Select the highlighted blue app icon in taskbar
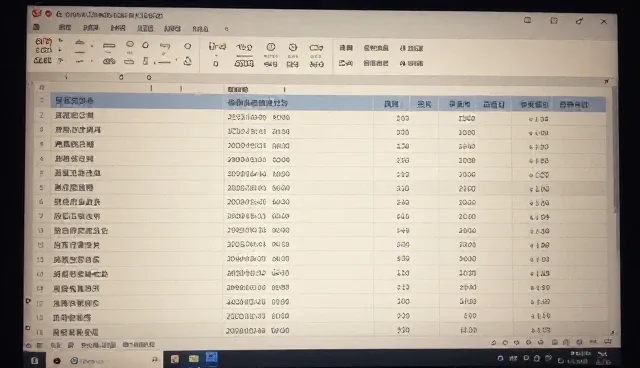This screenshot has width=640, height=368. [x=211, y=358]
